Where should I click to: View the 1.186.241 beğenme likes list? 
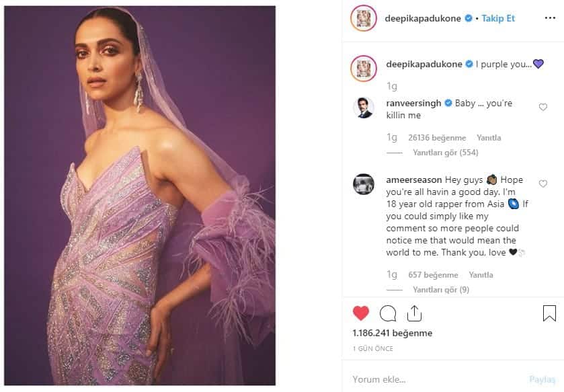[393, 333]
